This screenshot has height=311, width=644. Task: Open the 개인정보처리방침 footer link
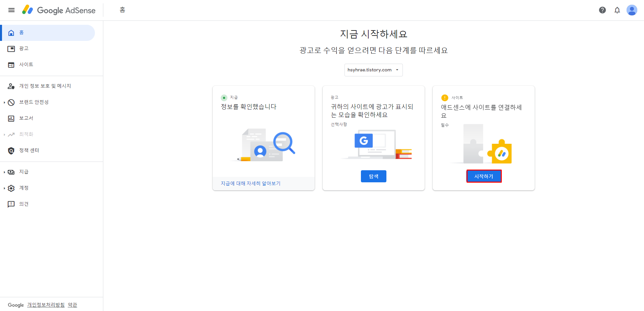46,305
